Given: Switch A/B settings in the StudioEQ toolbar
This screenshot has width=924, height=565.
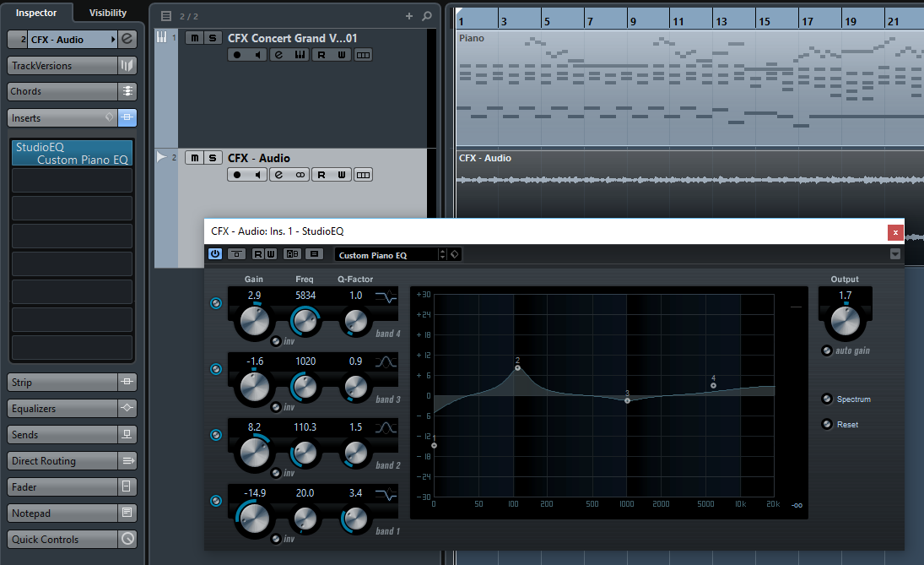Looking at the screenshot, I should (x=292, y=254).
